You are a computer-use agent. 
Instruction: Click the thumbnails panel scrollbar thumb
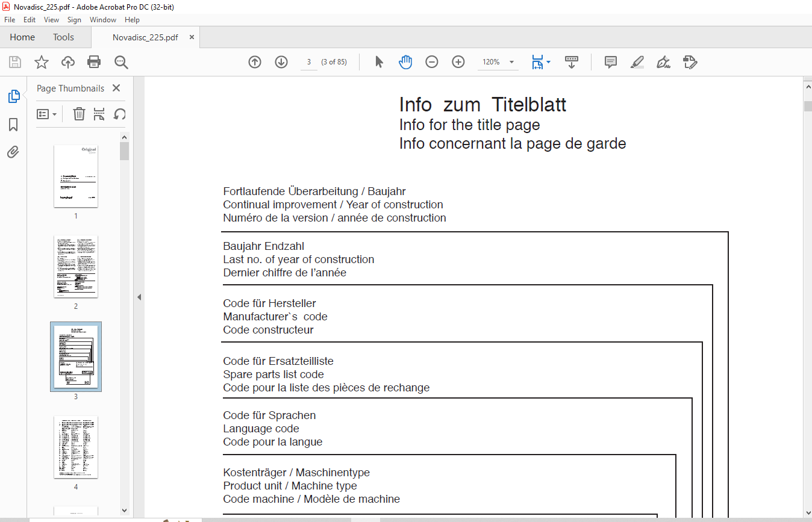[x=124, y=151]
